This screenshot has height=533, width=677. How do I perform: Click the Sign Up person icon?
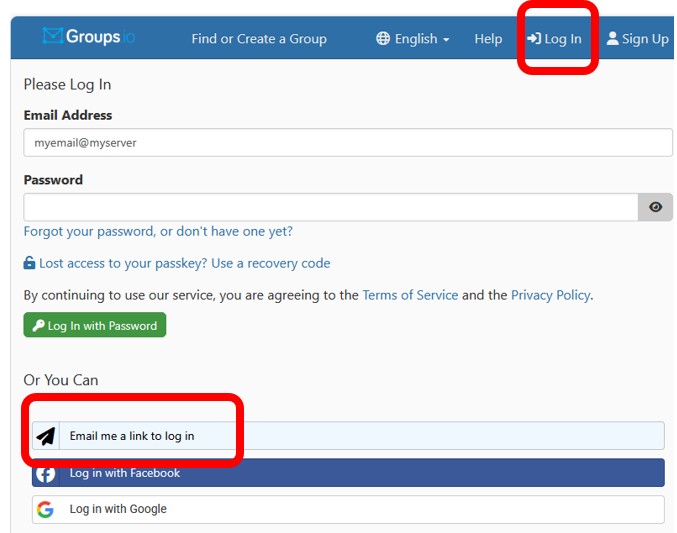click(612, 39)
